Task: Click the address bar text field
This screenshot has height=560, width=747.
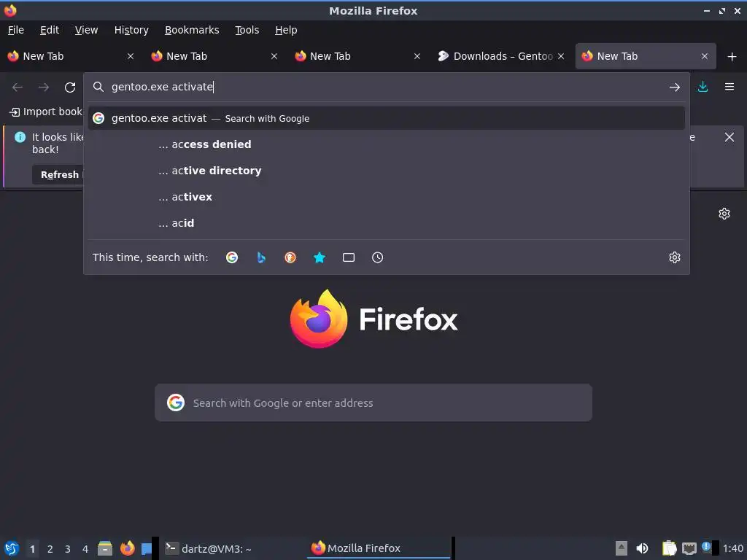Action: click(x=386, y=87)
